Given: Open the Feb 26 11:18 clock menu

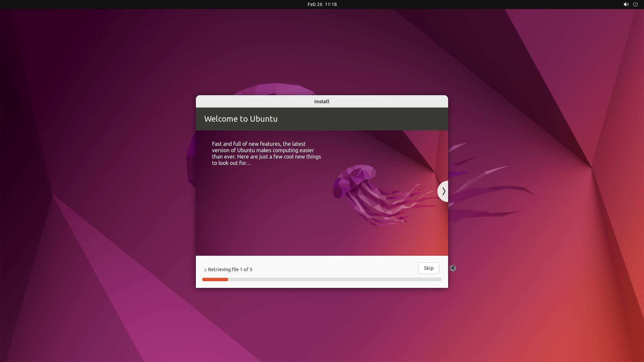Looking at the screenshot, I should point(322,4).
